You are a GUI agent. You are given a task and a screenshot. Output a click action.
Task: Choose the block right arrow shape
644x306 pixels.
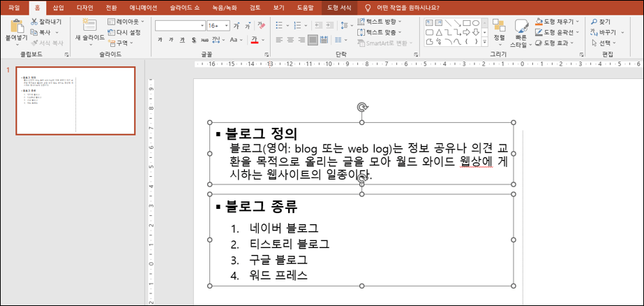coord(466,32)
